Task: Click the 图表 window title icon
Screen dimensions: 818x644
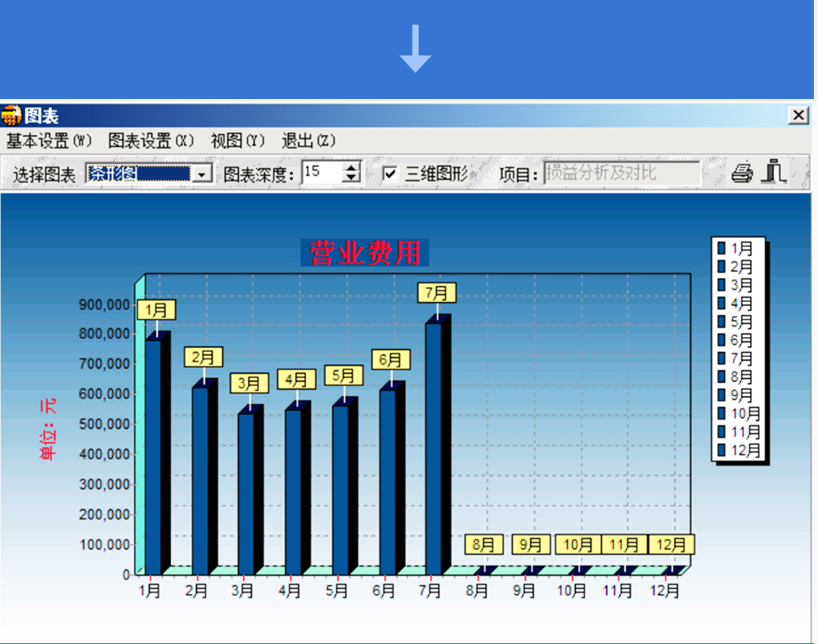Action: point(11,116)
